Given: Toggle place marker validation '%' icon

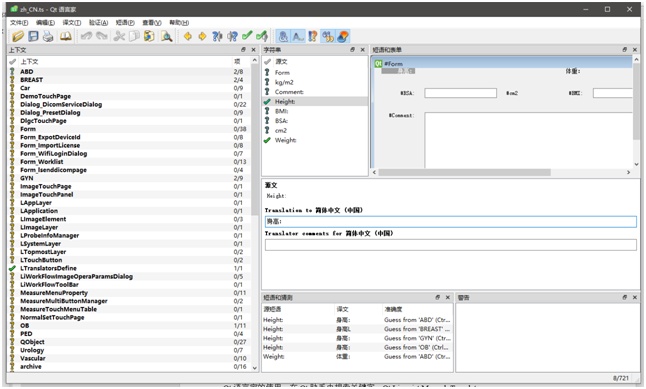Looking at the screenshot, I should coord(328,36).
